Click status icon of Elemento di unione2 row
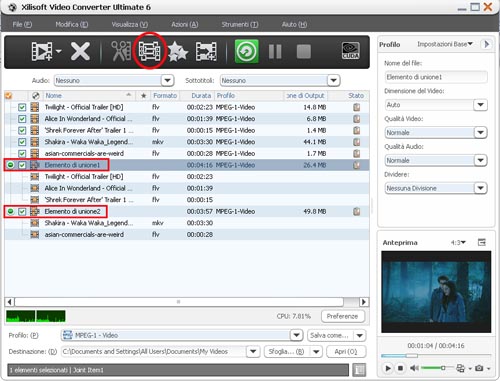This screenshot has height=381, width=500. click(356, 211)
